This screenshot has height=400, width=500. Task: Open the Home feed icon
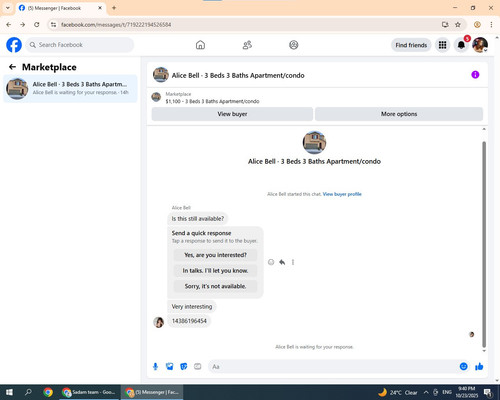200,45
